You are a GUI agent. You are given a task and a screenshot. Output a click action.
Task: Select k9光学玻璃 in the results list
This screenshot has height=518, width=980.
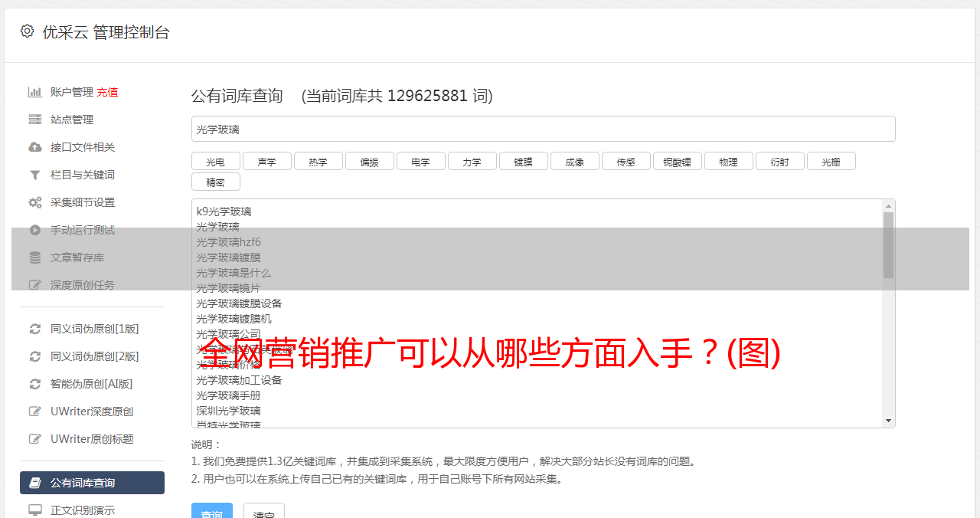[224, 211]
